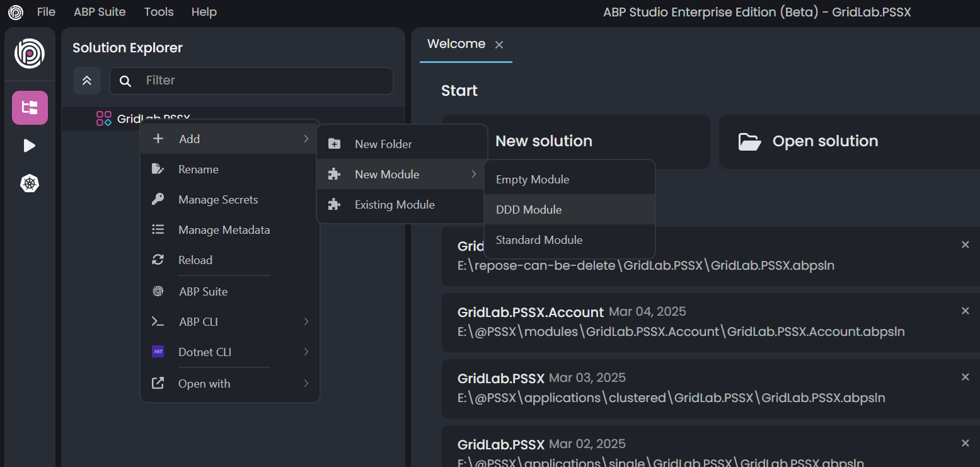Click the terminal icon beside ABP CLI
The image size is (980, 467).
coord(158,321)
